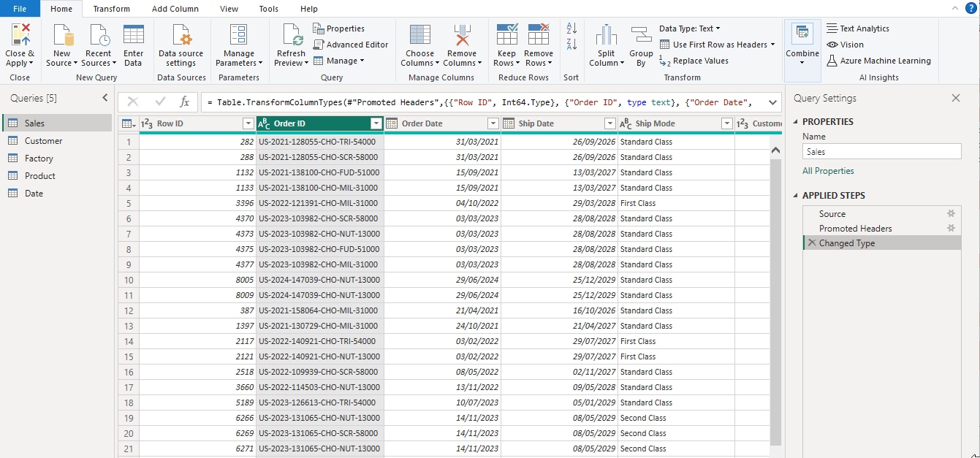Collapse the ribbon with the chevron
The height and width of the screenshot is (458, 980).
coord(954,8)
